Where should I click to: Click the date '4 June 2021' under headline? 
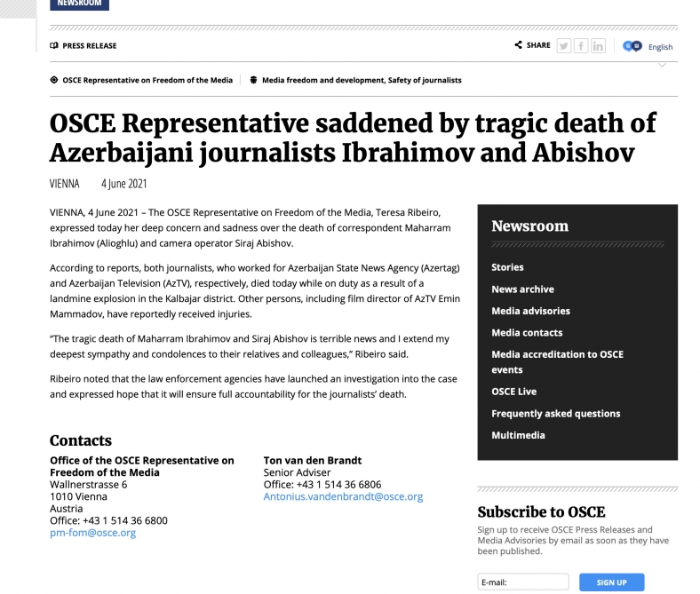click(x=124, y=184)
